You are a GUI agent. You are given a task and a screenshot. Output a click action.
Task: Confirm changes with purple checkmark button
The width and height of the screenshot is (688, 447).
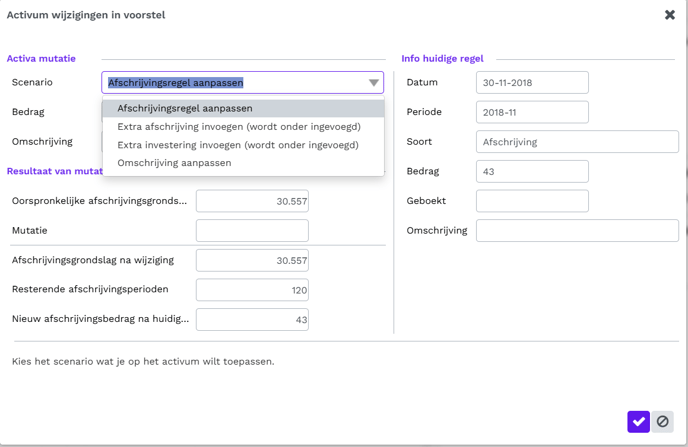638,422
